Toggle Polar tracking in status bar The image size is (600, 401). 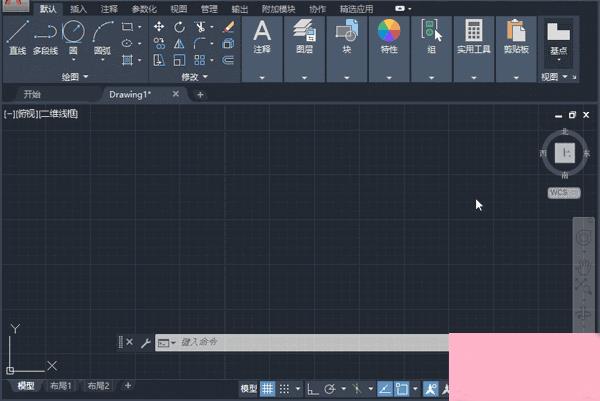tap(329, 389)
